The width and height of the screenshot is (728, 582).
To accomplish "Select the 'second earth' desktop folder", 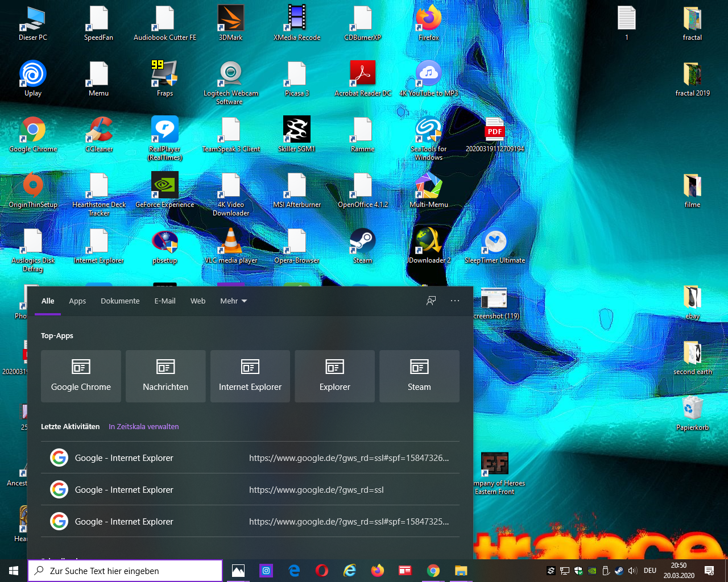I will 692,357.
